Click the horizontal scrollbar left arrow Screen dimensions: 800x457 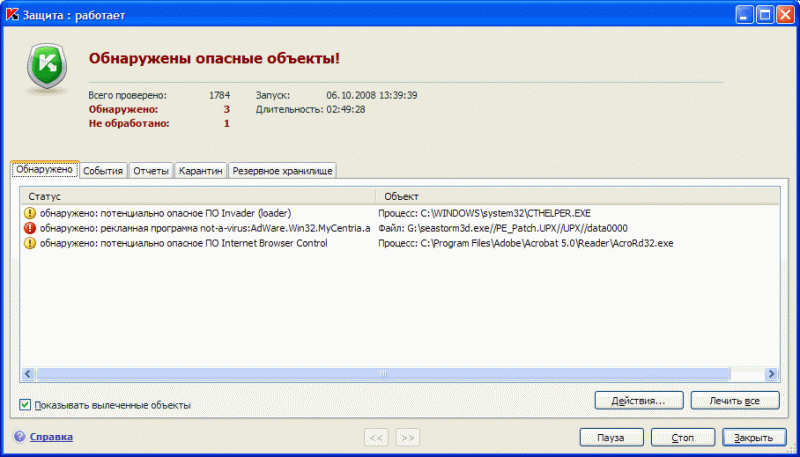pos(28,374)
